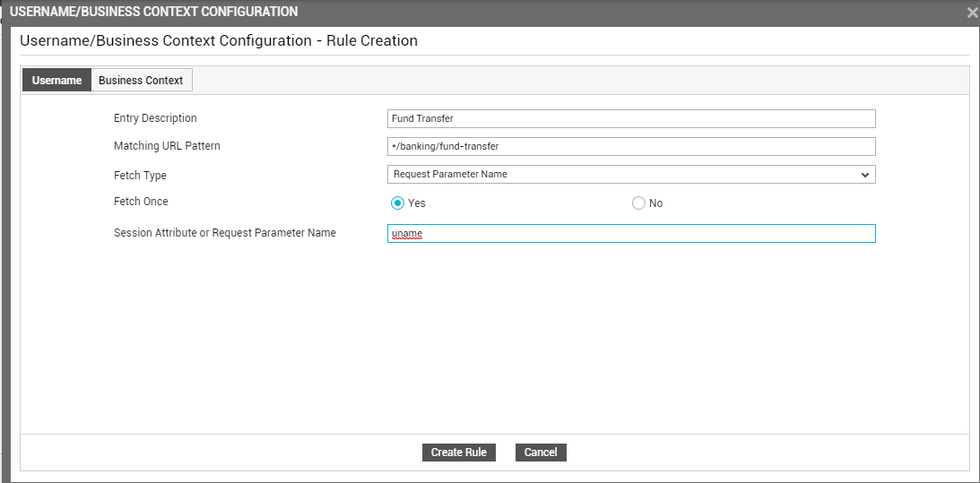Click the Matching URL Pattern input field

(x=631, y=147)
